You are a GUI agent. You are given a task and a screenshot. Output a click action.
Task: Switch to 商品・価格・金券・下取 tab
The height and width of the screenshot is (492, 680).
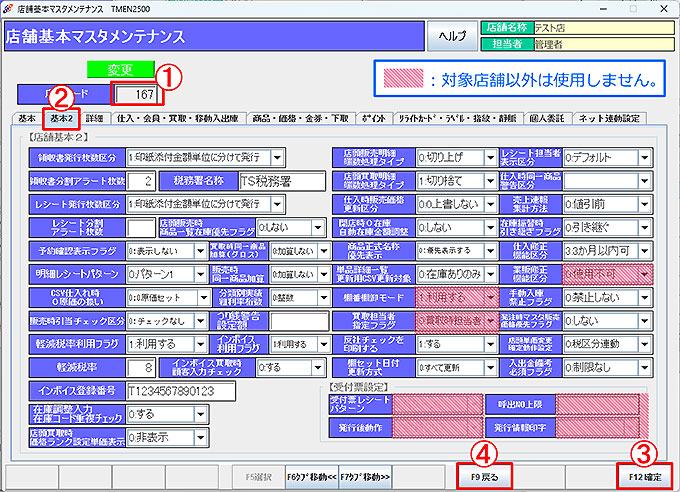pyautogui.click(x=301, y=118)
